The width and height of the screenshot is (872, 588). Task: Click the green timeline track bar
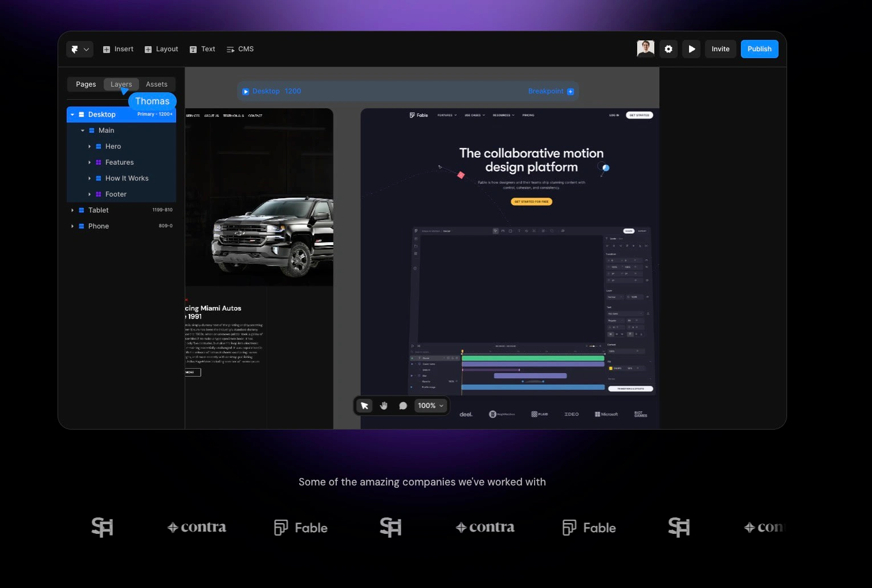tap(533, 358)
